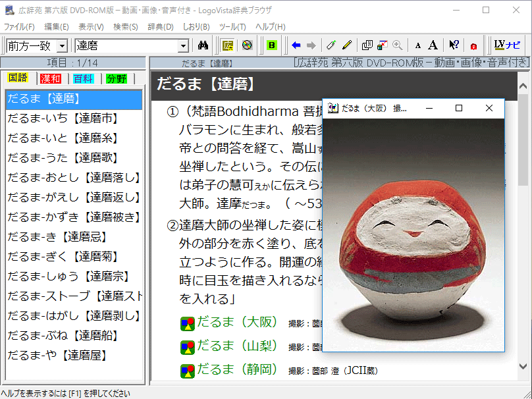Select the だるま-ぎく【達磨菊】 entry
Image resolution: width=532 pixels, height=399 pixels.
click(74, 257)
